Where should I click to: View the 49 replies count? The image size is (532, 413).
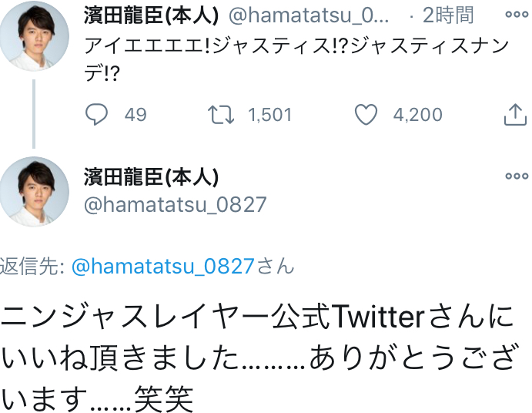pyautogui.click(x=136, y=115)
